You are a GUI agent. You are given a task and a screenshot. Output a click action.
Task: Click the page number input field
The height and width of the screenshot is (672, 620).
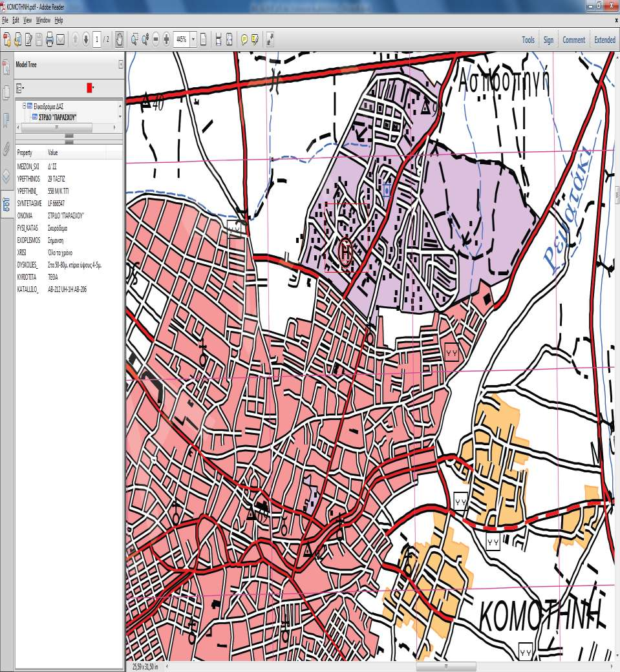pos(96,40)
